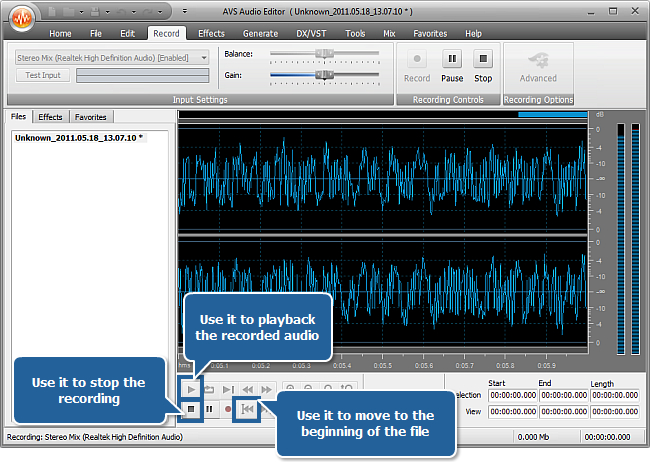Select file Unknown_2011.05.18_13.07.10 in the list

click(x=79, y=138)
